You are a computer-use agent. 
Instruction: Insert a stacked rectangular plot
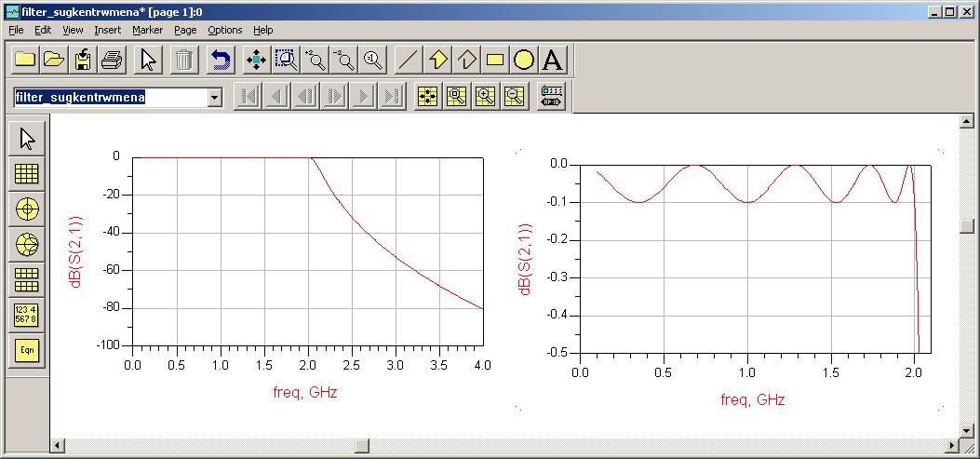27,279
